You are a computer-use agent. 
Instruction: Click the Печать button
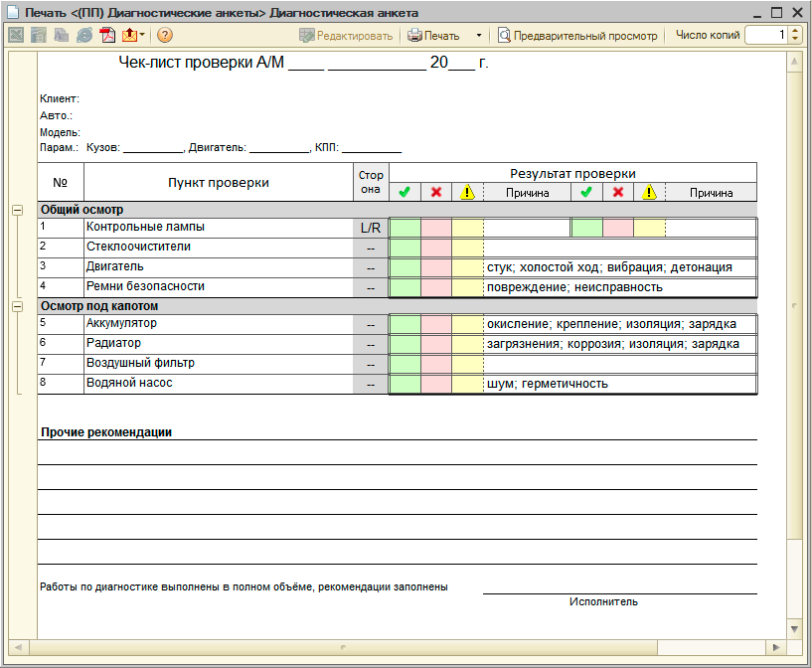(x=433, y=36)
